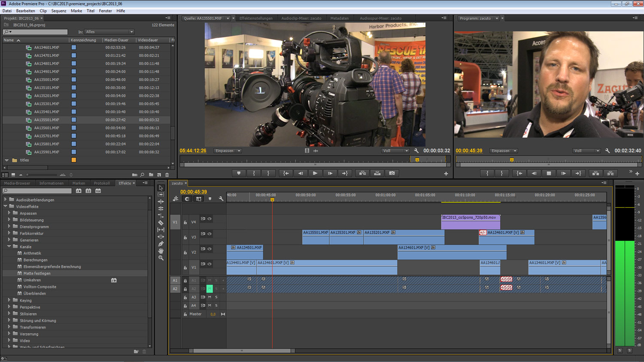Open the source monitor Einpassen zoom dropdown
Viewport: 644px width, 362px height.
[x=228, y=151]
